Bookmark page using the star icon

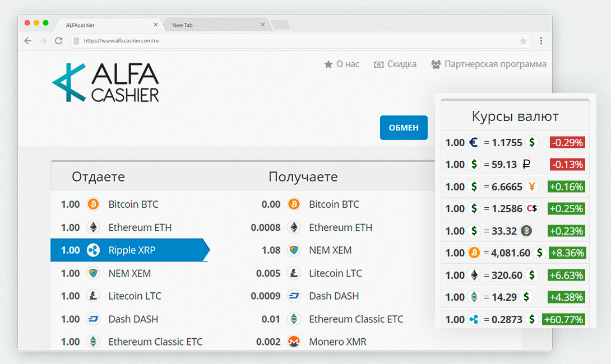523,41
